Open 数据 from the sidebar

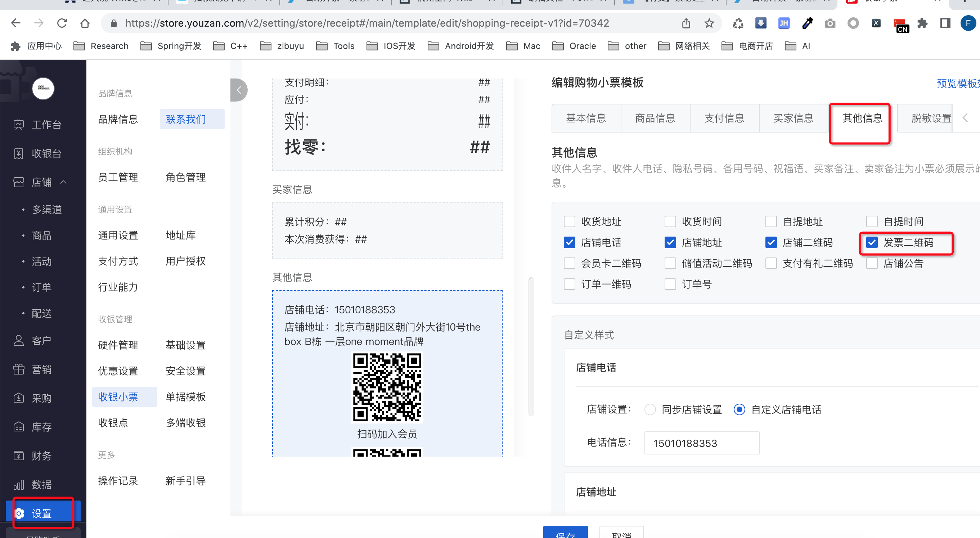click(x=41, y=484)
